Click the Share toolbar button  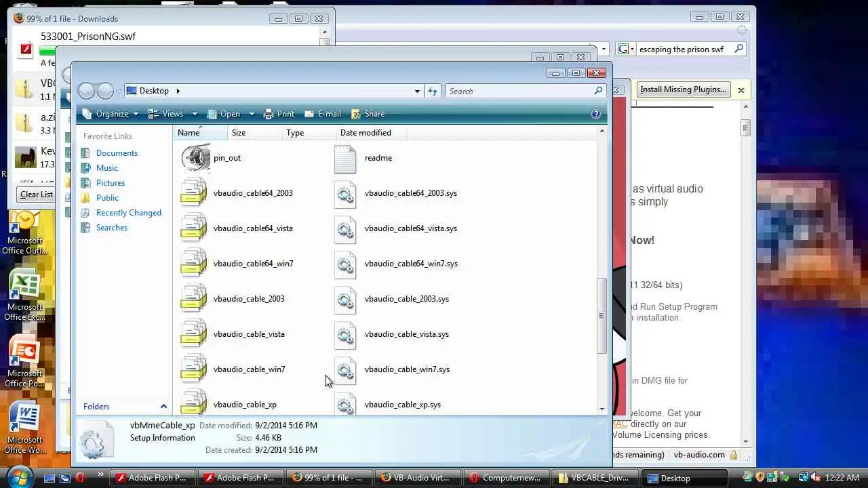tap(368, 114)
